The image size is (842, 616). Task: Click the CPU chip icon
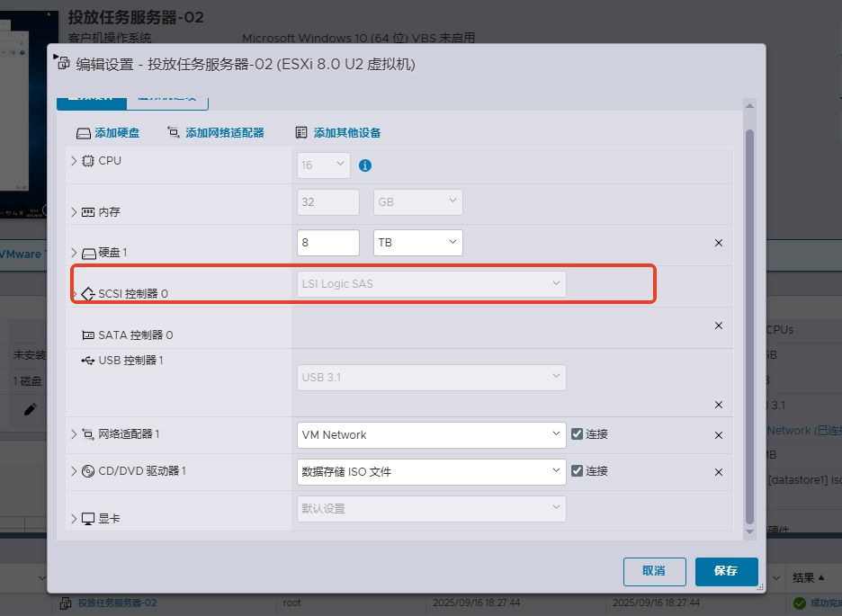tap(88, 161)
